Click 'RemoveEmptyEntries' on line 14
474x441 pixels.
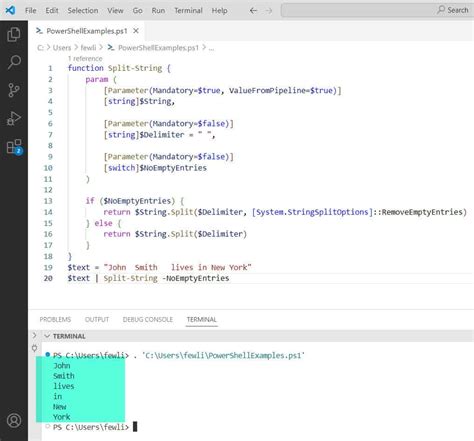pos(422,212)
